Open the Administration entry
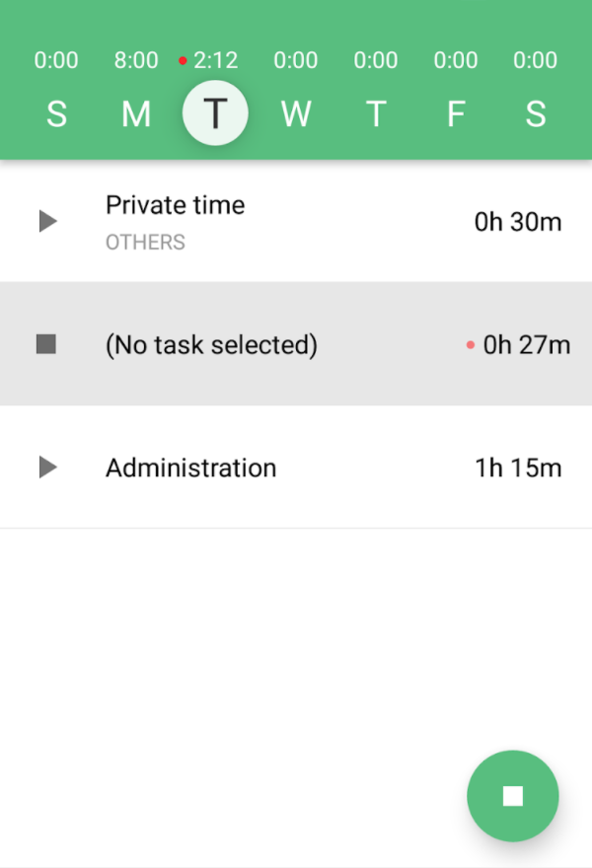592x868 pixels. pyautogui.click(x=190, y=468)
